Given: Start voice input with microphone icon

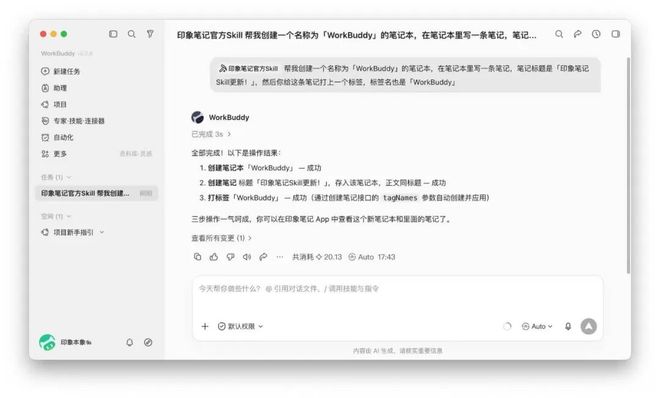Looking at the screenshot, I should (568, 326).
